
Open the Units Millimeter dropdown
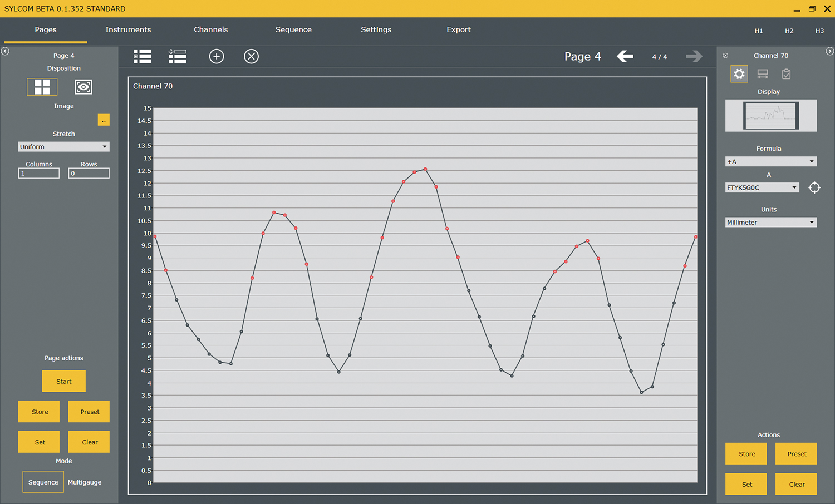point(771,222)
